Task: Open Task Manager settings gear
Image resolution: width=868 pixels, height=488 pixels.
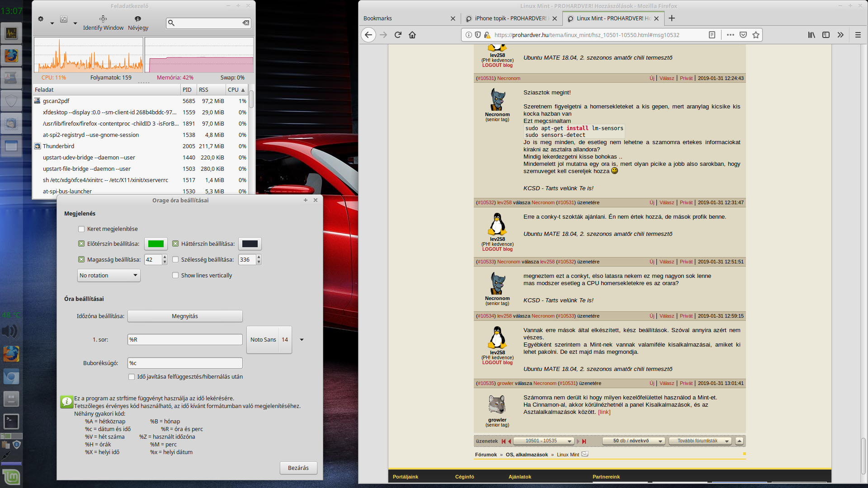Action: 41,19
